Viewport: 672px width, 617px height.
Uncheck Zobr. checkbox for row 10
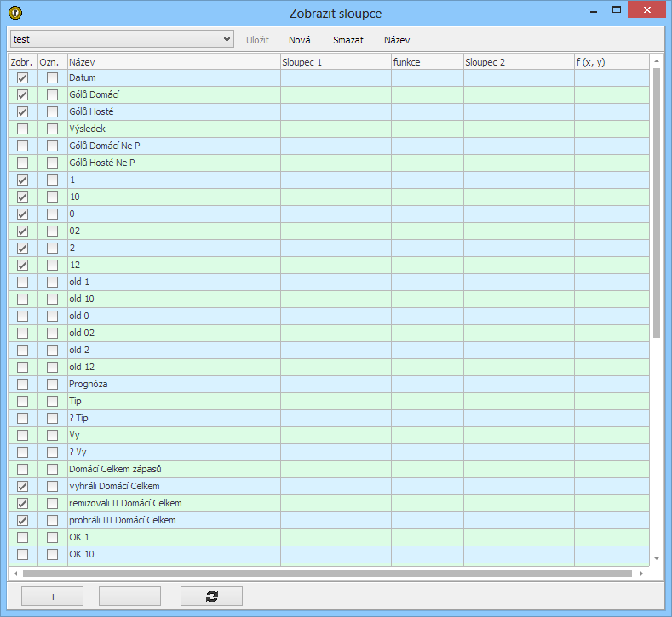point(23,197)
